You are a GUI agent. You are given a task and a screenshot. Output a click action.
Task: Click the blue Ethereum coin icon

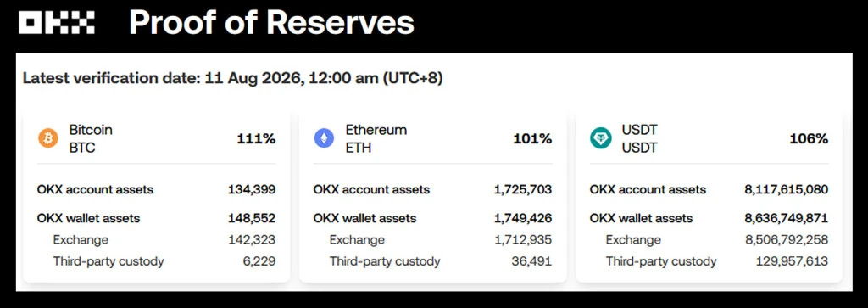[325, 138]
